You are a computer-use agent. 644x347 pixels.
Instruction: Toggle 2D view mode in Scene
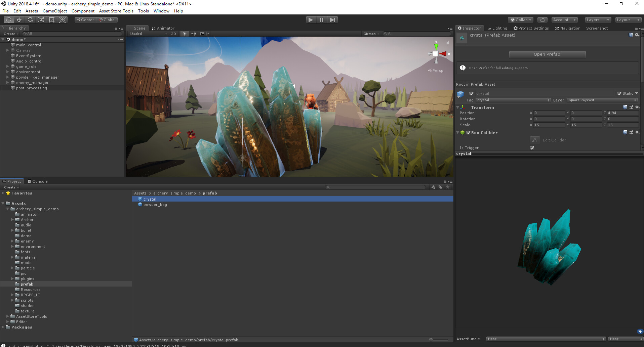coord(174,34)
